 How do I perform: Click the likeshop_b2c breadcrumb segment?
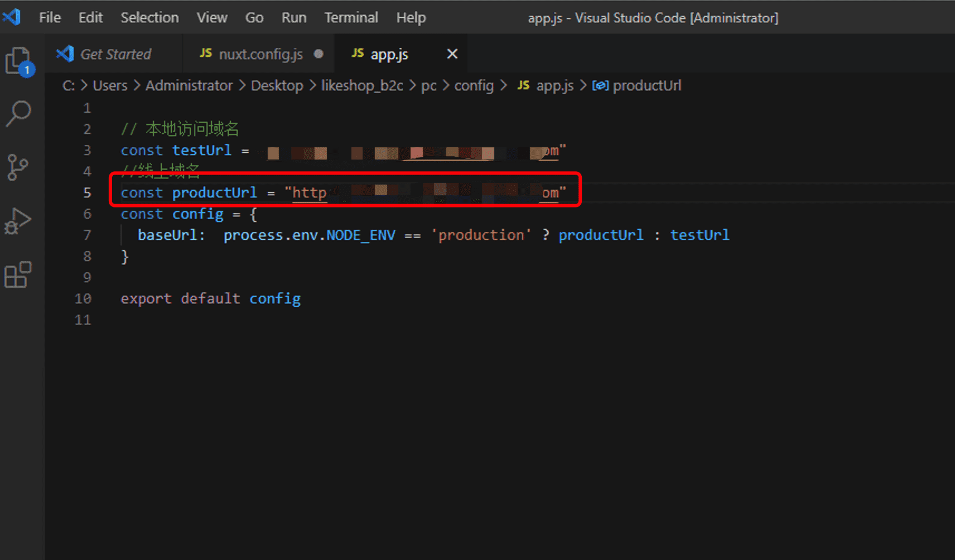[362, 85]
